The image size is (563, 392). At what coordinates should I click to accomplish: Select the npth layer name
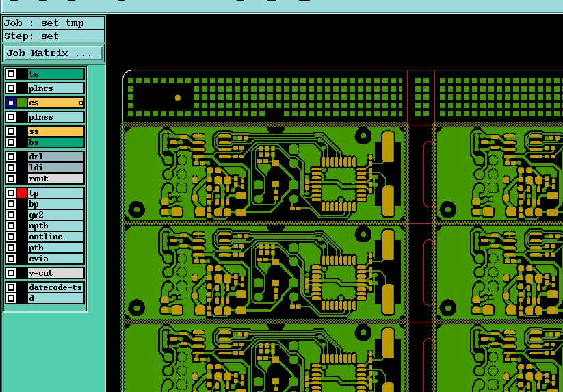click(56, 226)
